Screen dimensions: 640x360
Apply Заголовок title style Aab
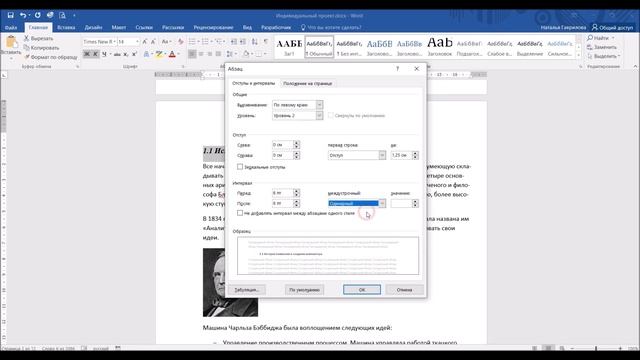(x=440, y=47)
